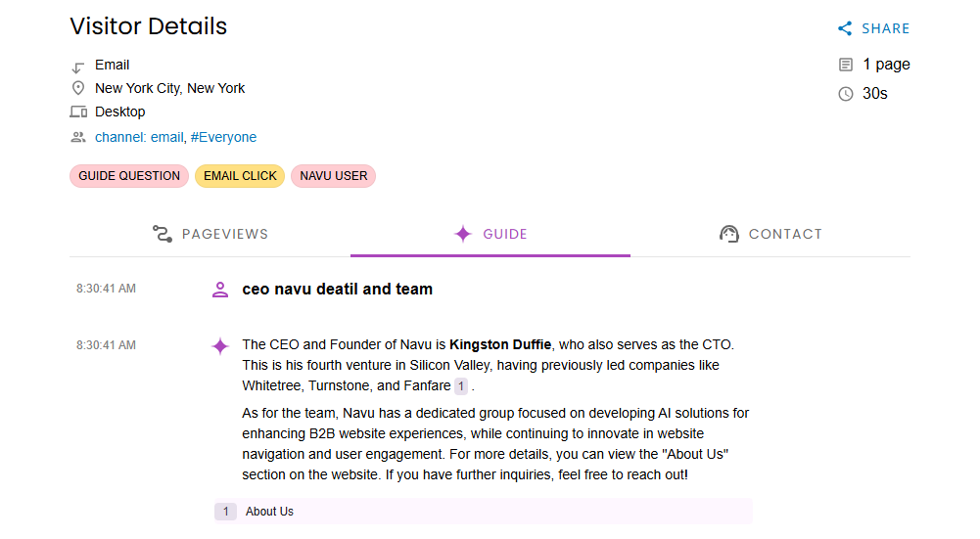Follow the #Everyone segment link
Screen dimensions: 980x539
coord(223,138)
